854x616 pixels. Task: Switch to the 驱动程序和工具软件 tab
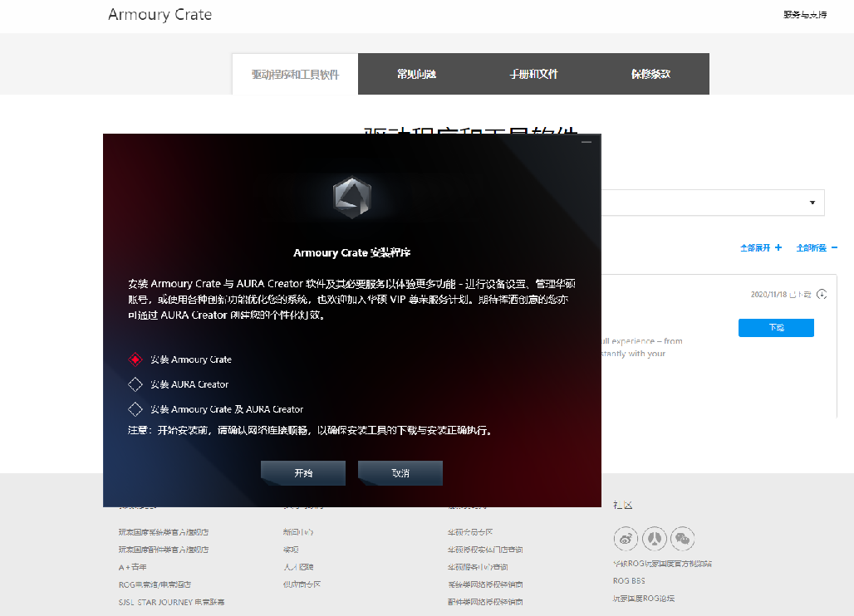click(295, 74)
